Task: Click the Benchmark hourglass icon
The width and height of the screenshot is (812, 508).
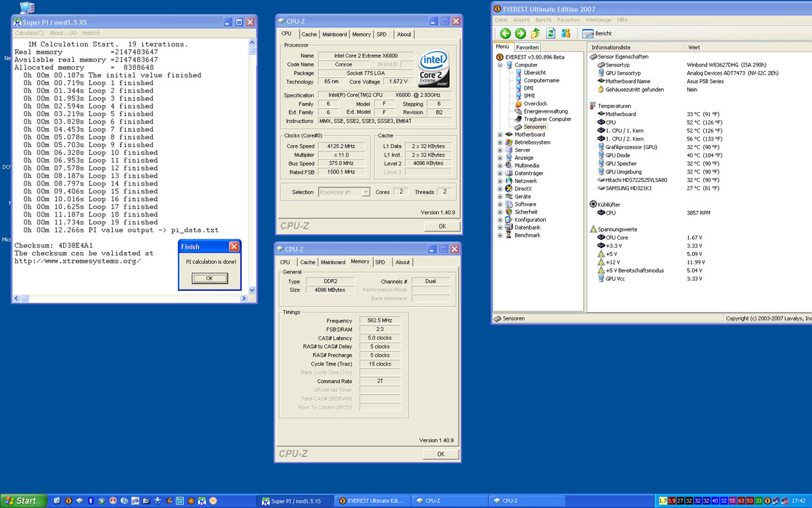Action: (508, 235)
